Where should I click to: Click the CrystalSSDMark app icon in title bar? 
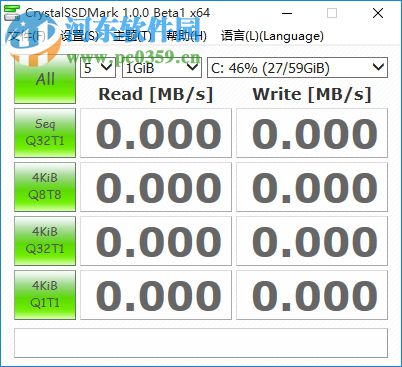pyautogui.click(x=12, y=13)
